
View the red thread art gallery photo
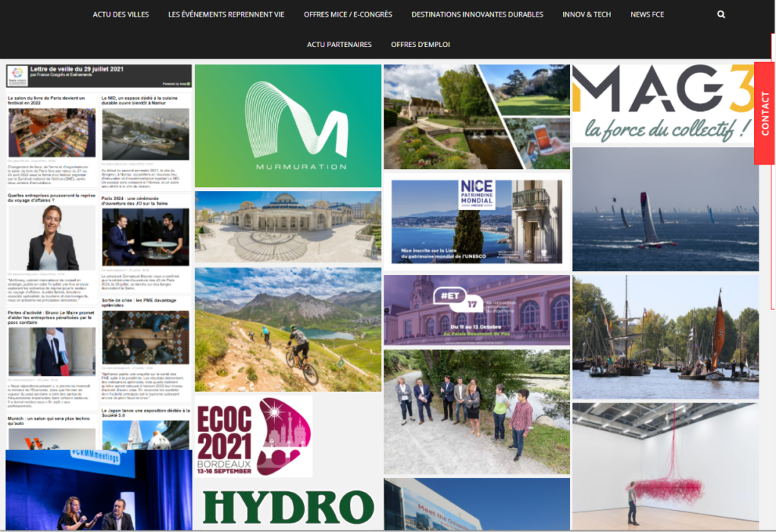click(665, 466)
